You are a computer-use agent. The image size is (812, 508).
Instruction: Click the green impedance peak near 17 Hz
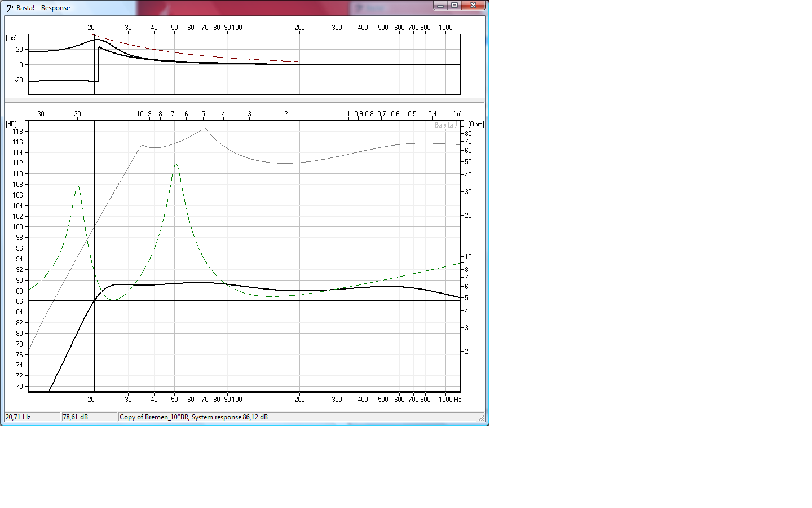pos(77,186)
